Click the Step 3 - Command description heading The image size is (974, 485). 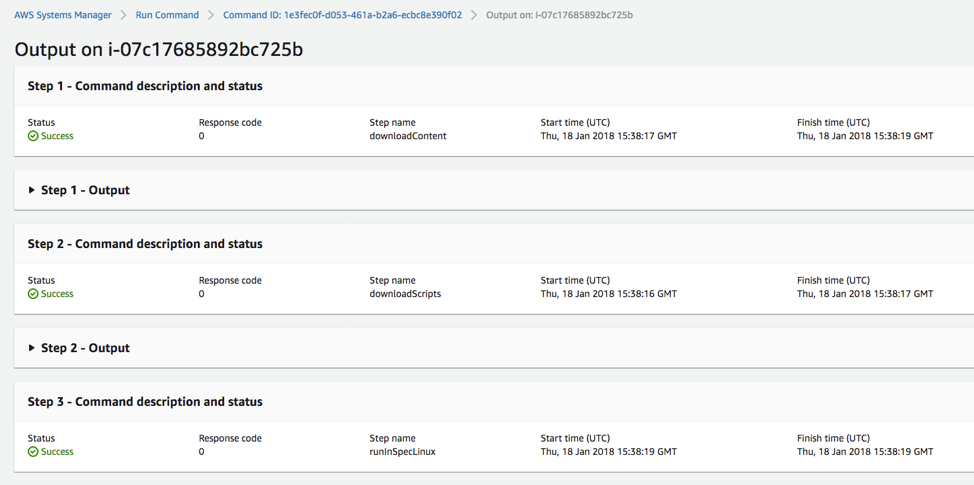pyautogui.click(x=145, y=402)
